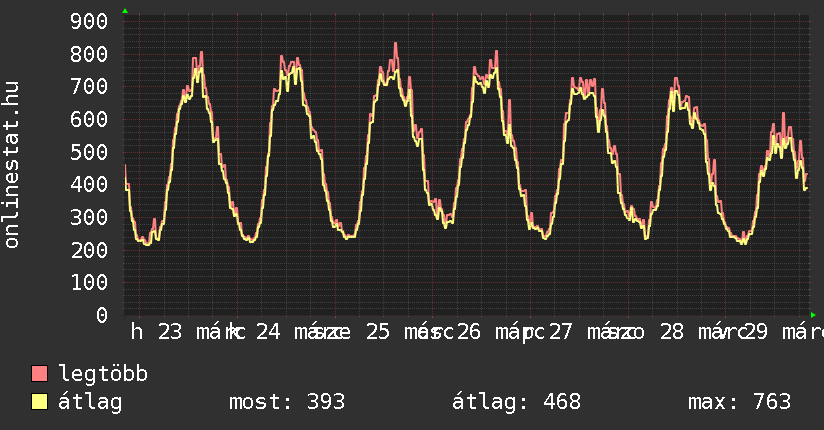Image resolution: width=824 pixels, height=430 pixels.
Task: Click the green arrow at x-axis right end
Action: [813, 315]
